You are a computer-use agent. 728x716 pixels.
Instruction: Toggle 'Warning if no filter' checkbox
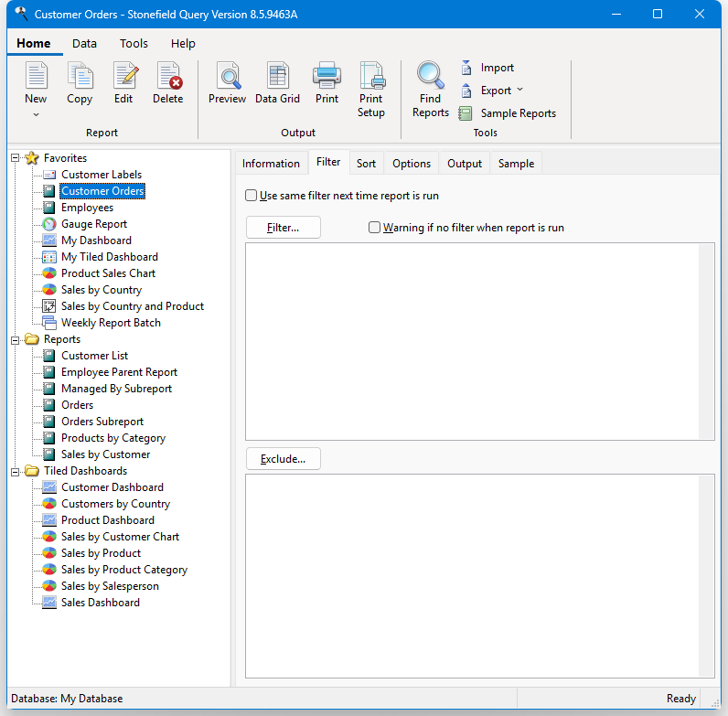pos(374,228)
